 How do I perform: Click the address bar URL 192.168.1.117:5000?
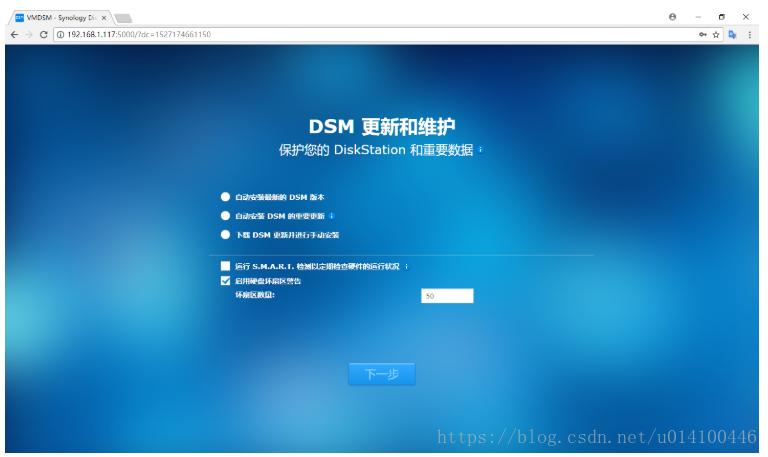139,35
